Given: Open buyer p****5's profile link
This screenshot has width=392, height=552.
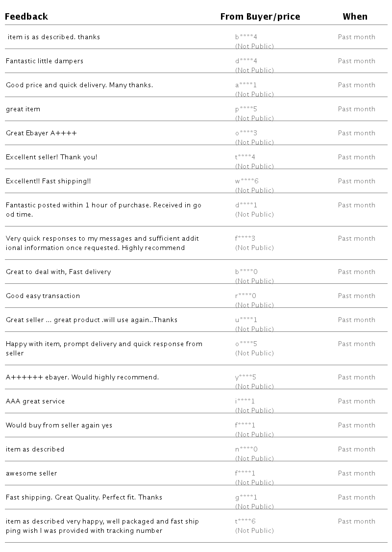Looking at the screenshot, I should [246, 109].
